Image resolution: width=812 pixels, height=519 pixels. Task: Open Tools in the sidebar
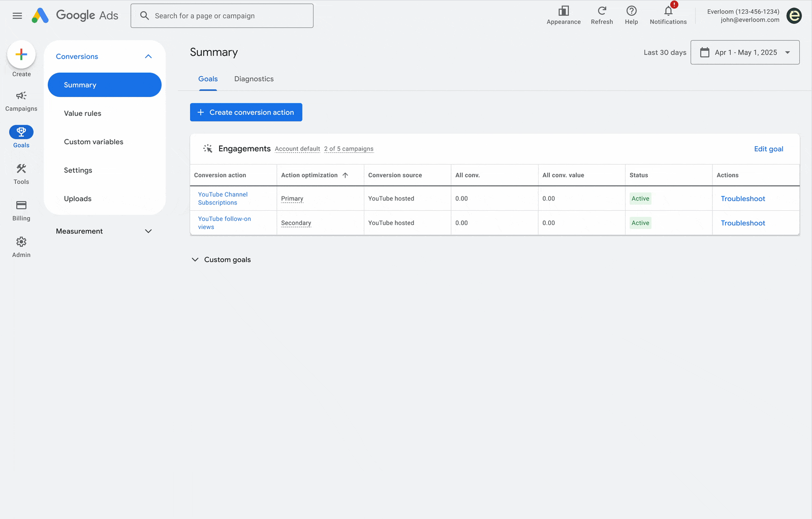(21, 174)
